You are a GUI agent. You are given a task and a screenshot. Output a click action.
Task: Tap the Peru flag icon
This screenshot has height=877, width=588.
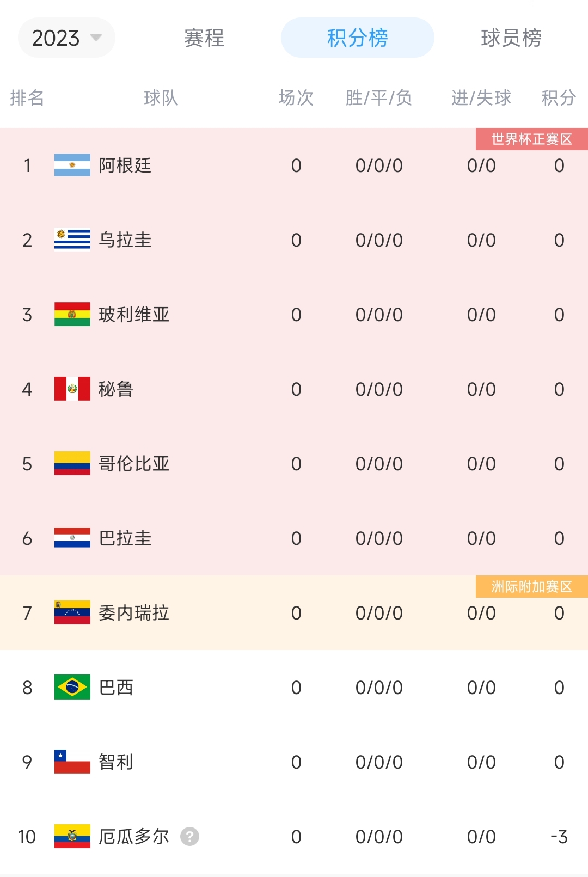[x=72, y=389]
